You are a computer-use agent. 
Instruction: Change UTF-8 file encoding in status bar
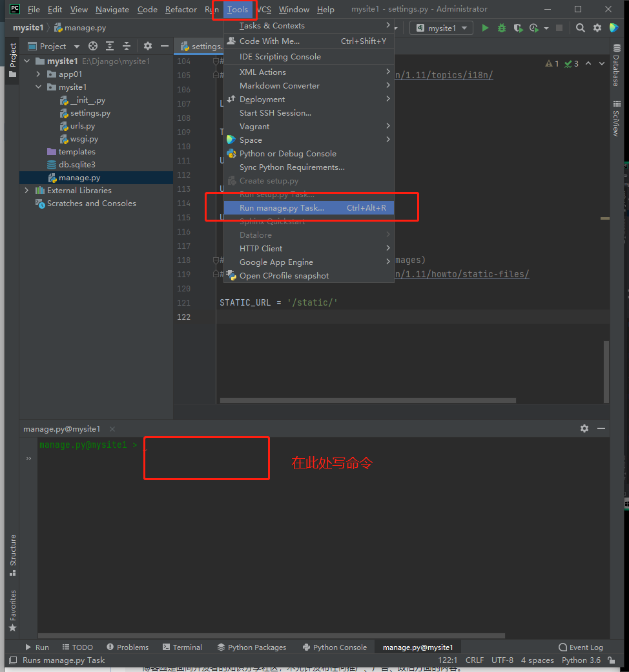click(x=502, y=660)
